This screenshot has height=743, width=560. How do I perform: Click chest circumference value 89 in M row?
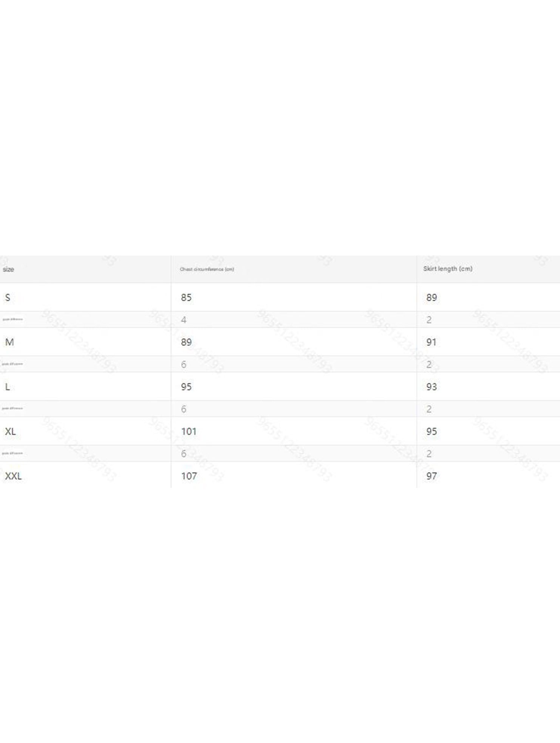[186, 342]
